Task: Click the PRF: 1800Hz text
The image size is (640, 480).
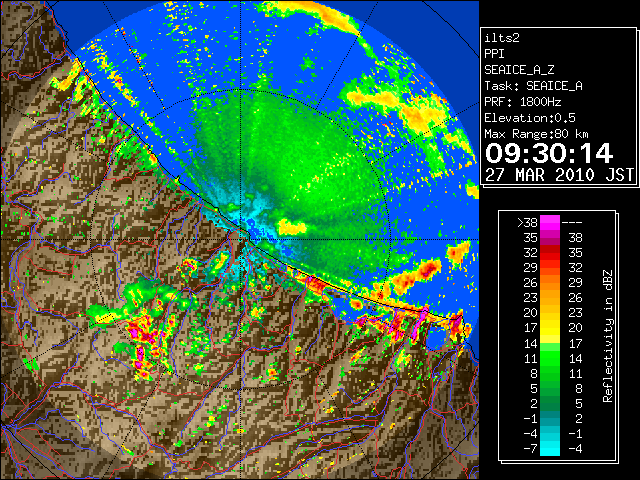Action: [x=523, y=102]
